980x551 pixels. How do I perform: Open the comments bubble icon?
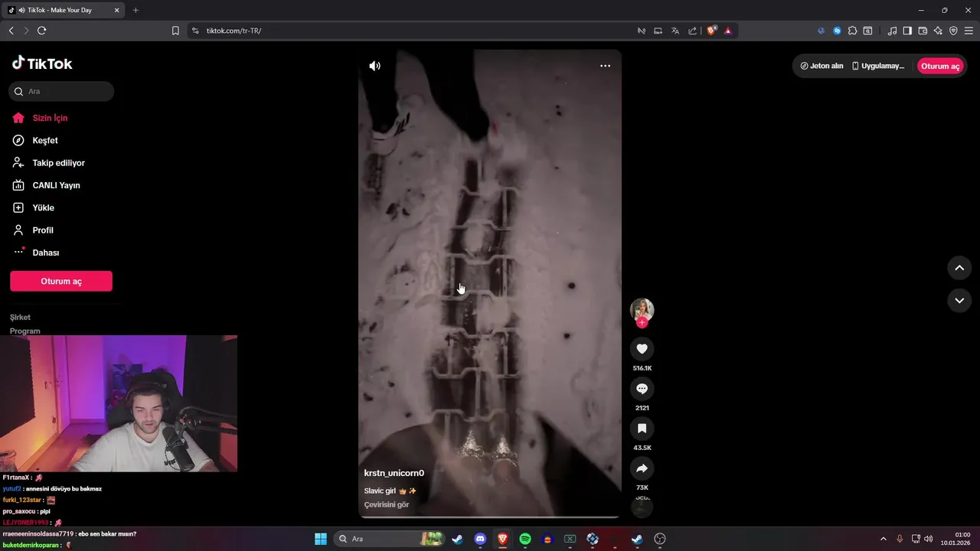point(642,389)
